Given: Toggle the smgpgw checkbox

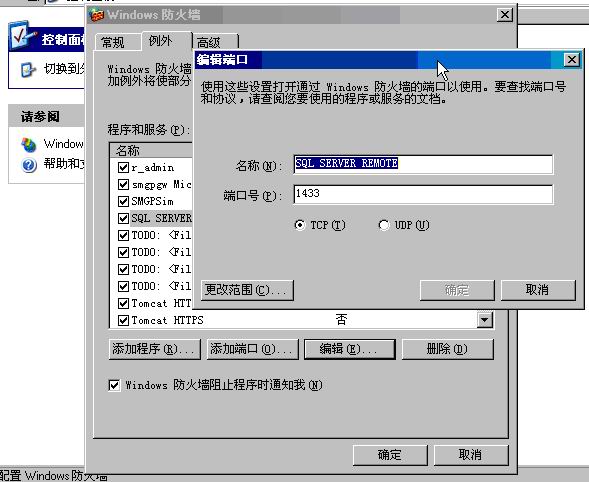Looking at the screenshot, I should click(123, 184).
